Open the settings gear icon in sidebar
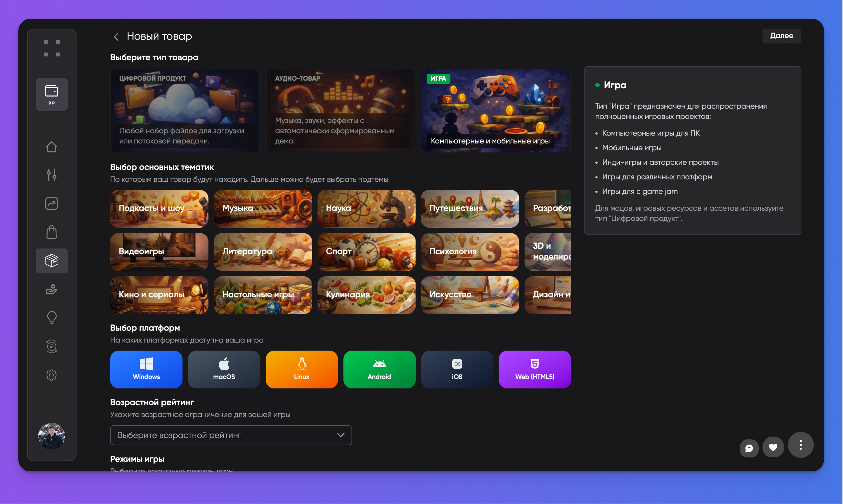 (x=52, y=375)
